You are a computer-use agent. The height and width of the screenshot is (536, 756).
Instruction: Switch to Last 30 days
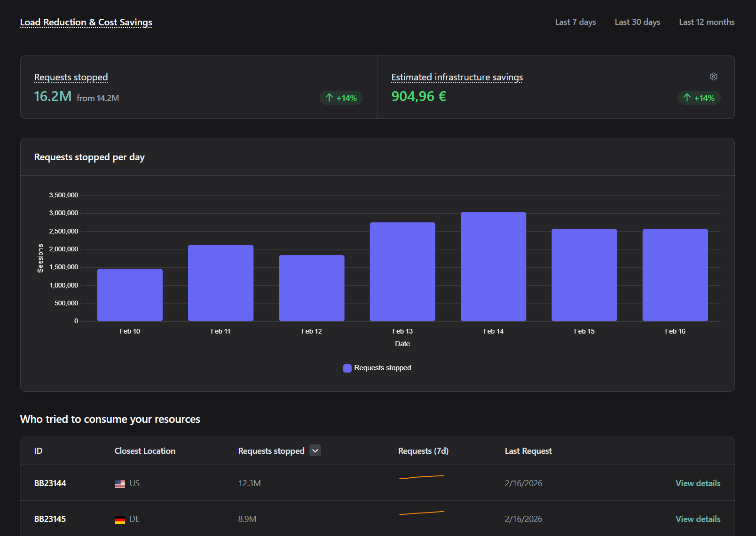click(x=637, y=22)
